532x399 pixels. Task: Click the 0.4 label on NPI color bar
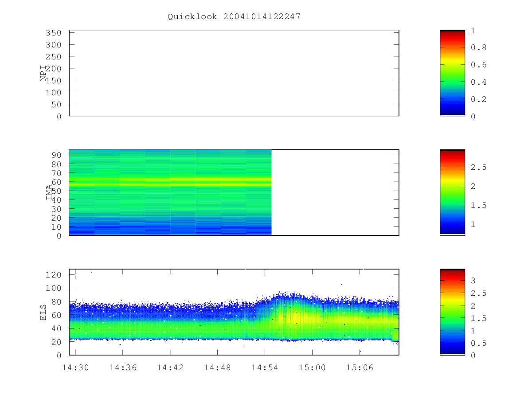tap(478, 82)
